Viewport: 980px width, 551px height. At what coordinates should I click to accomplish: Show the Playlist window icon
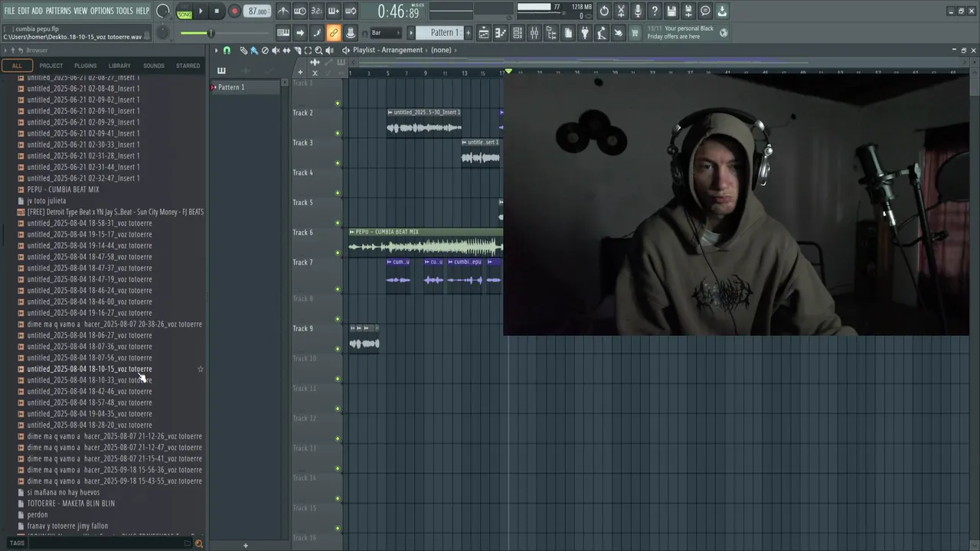pyautogui.click(x=484, y=32)
